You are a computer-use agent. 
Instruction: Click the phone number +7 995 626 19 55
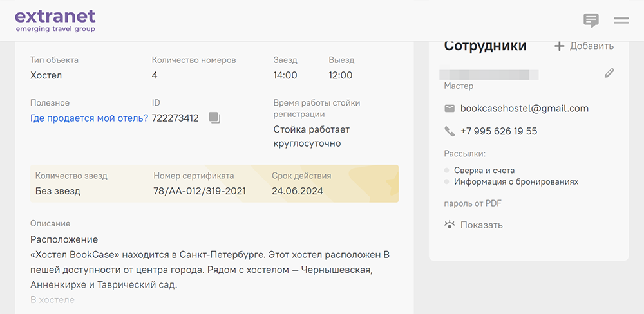[x=498, y=131]
